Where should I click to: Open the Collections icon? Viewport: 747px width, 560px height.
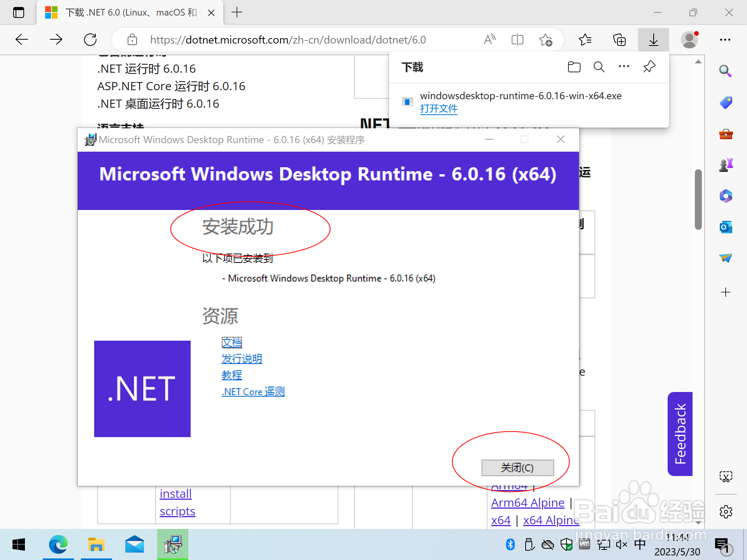(x=619, y=40)
